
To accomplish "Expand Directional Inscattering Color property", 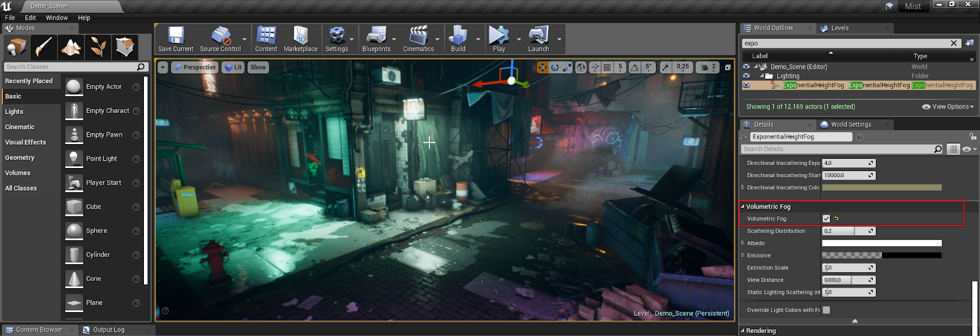I will (743, 188).
